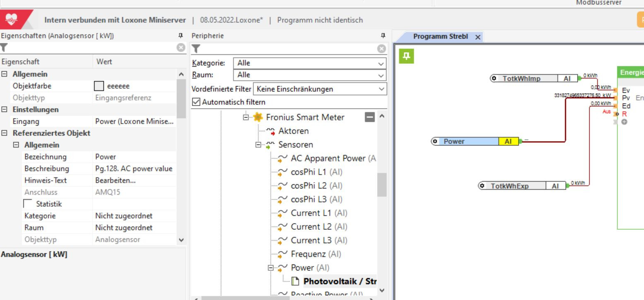Image resolution: width=644 pixels, height=300 pixels.
Task: Toggle the Statistik checkbox
Action: pyautogui.click(x=27, y=204)
